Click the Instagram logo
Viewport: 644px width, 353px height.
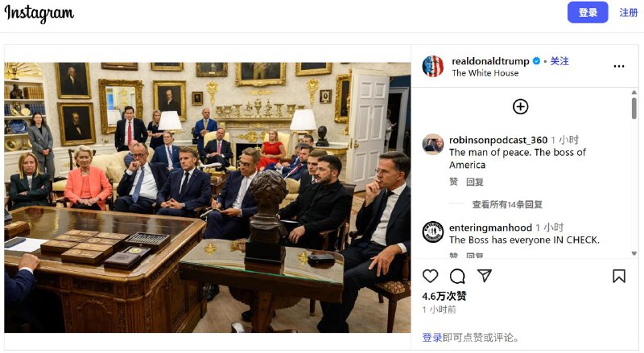pos(39,14)
